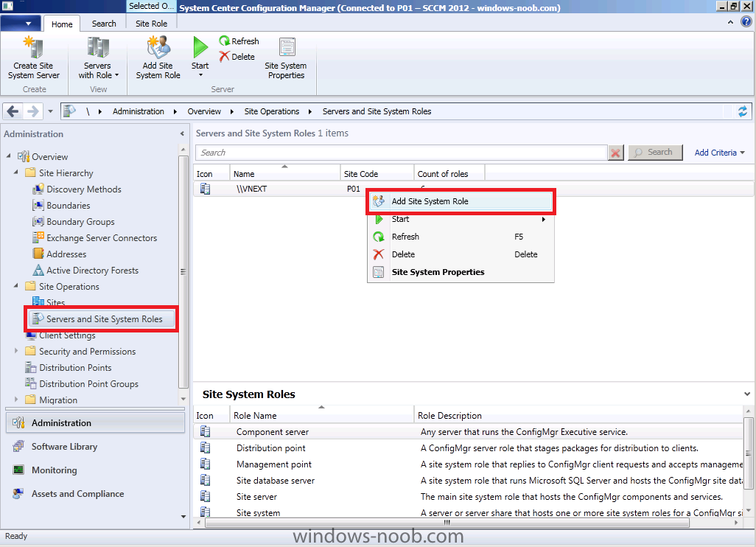Collapse the Site System Roles details pane
The height and width of the screenshot is (547, 756).
click(747, 394)
